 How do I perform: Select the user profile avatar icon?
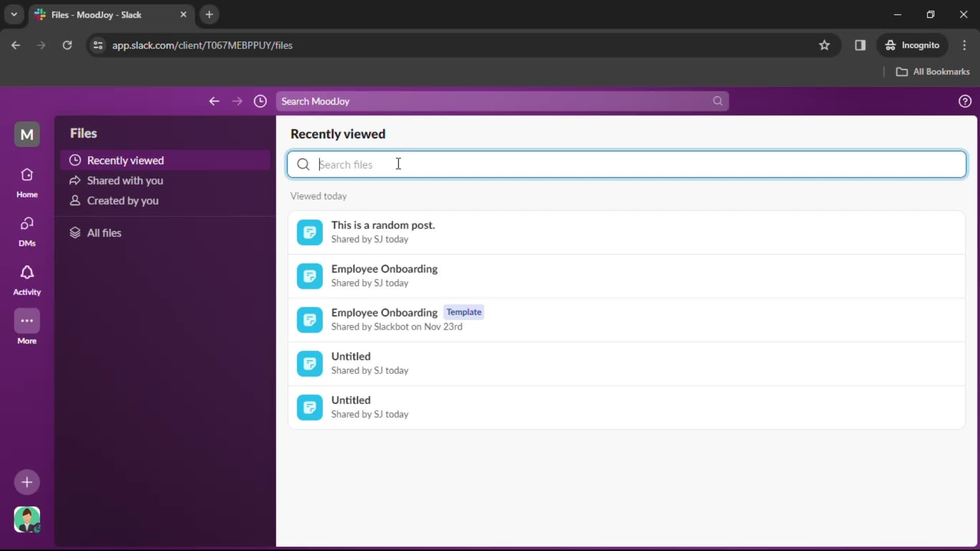click(x=28, y=519)
